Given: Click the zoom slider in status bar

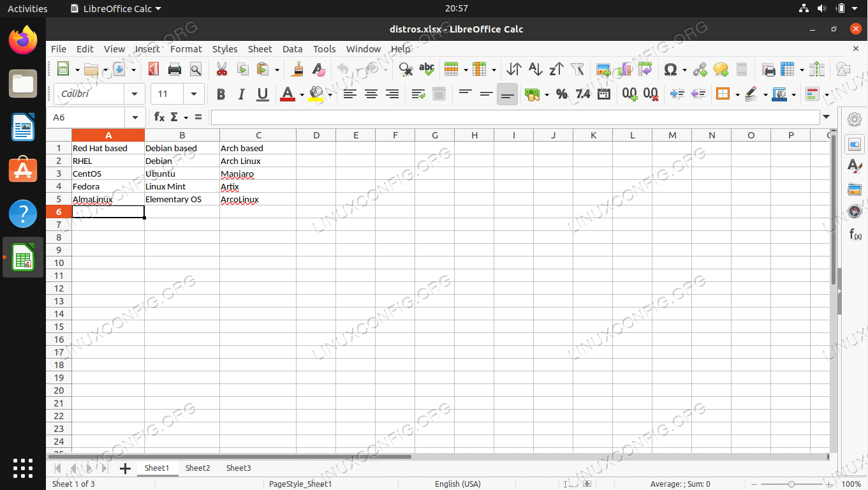Looking at the screenshot, I should click(x=791, y=484).
